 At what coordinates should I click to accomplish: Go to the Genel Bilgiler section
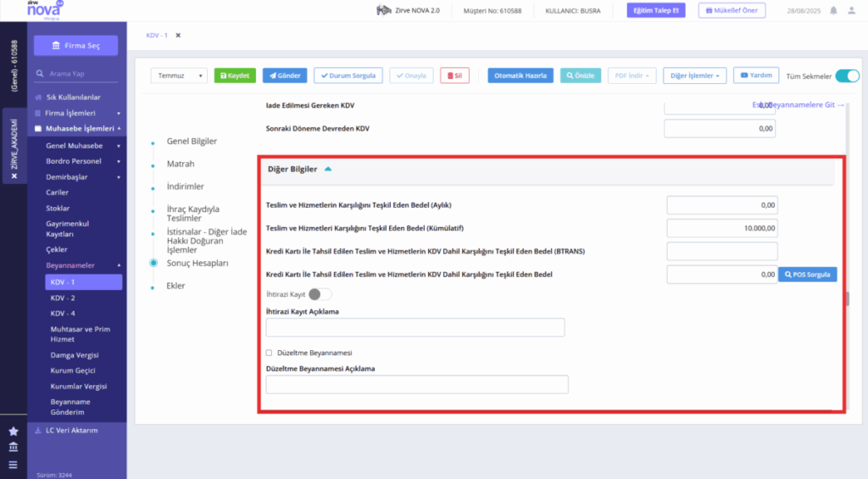[x=192, y=142]
